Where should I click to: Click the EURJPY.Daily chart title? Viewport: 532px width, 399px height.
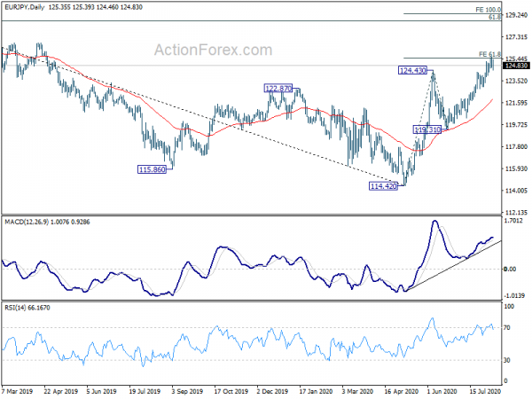25,7
